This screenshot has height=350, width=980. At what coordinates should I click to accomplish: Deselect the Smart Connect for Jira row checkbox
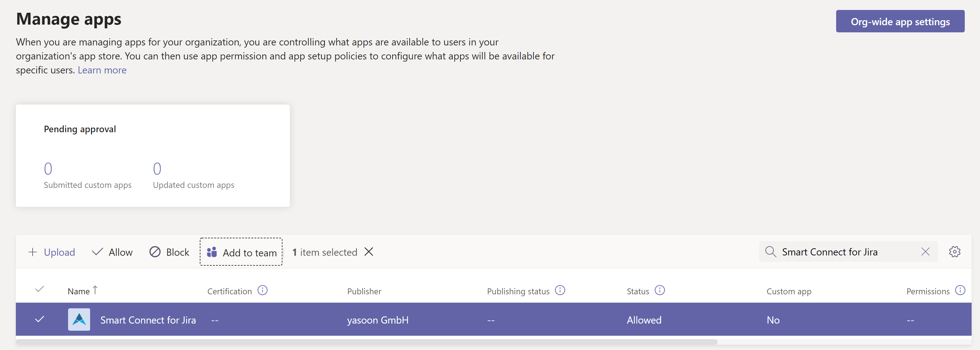point(39,320)
